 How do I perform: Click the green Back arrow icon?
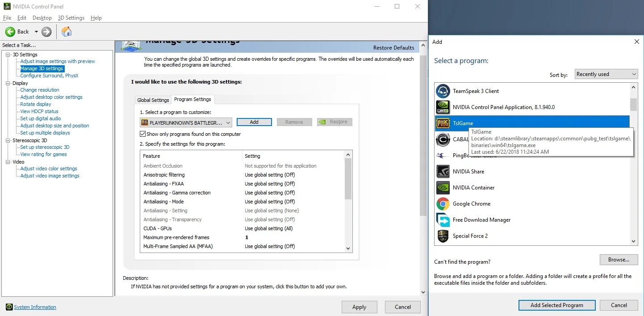10,32
